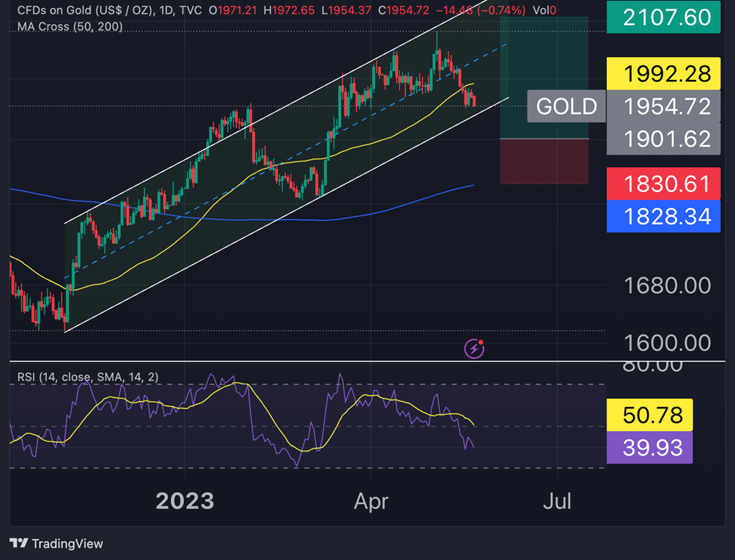Click the GOLD symbol price tag
735x560 pixels.
(x=566, y=106)
